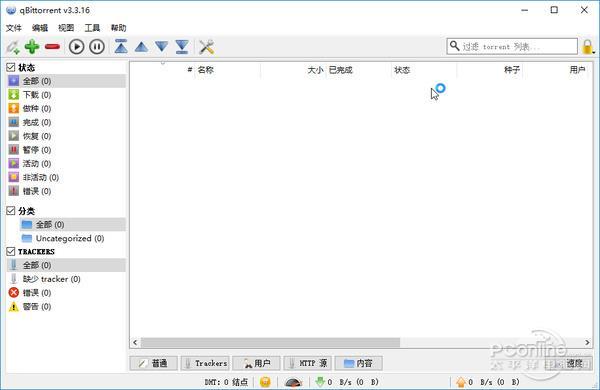This screenshot has width=600, height=390.
Task: Click the add torrent link icon
Action: [x=13, y=47]
